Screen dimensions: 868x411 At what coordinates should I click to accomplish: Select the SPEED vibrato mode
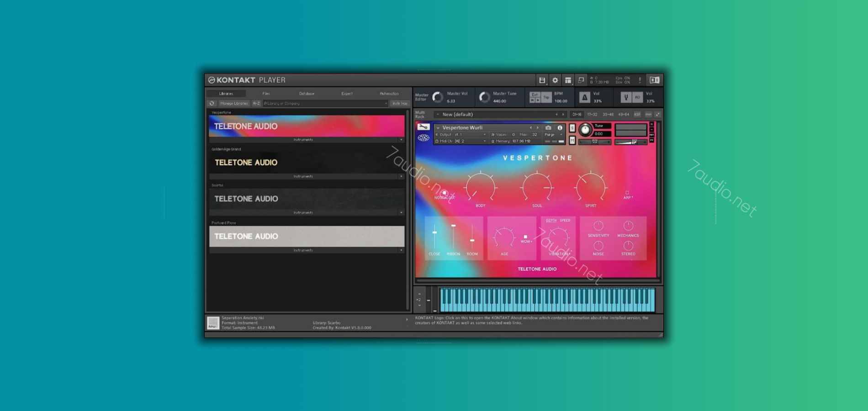(565, 221)
